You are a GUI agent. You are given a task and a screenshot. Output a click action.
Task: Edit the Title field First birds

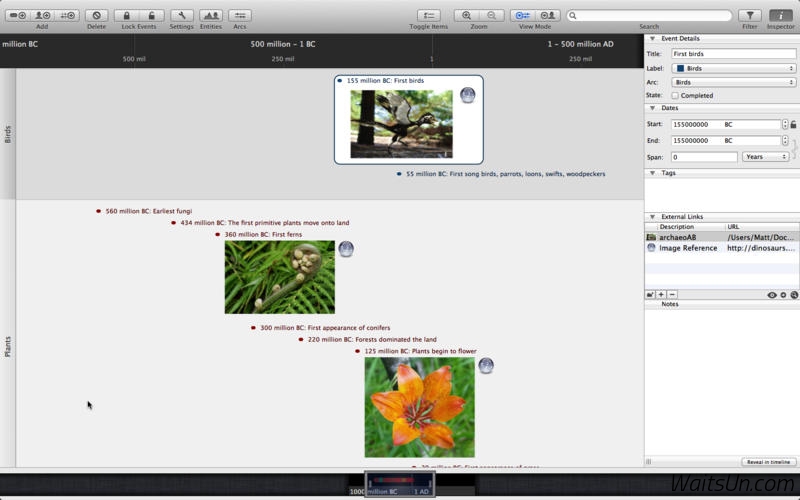pyautogui.click(x=733, y=54)
